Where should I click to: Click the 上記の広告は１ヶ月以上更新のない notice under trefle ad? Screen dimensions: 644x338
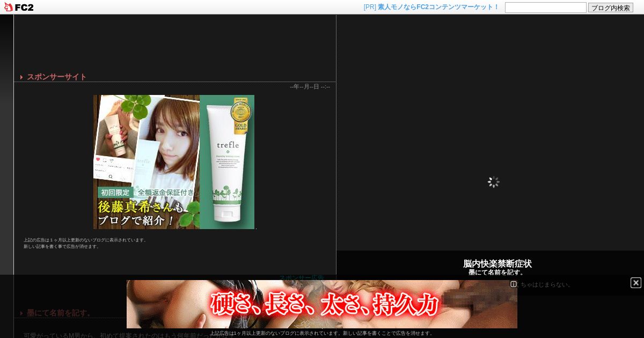pyautogui.click(x=85, y=240)
